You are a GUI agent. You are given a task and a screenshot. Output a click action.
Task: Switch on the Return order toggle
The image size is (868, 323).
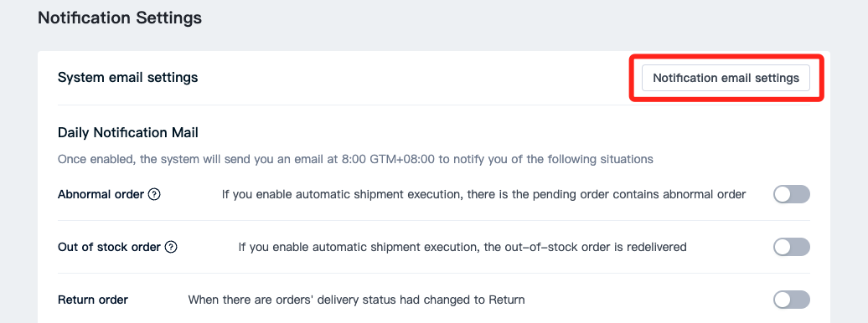792,300
